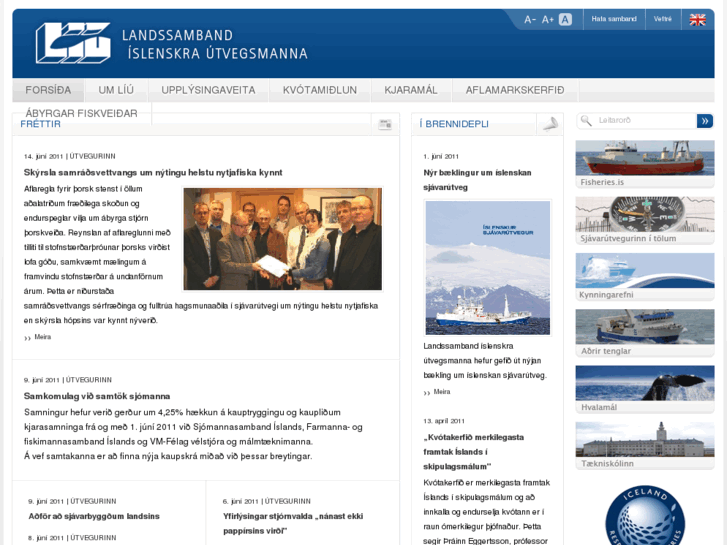Image resolution: width=727 pixels, height=545 pixels.
Task: Open Yfirlýsingar stjórnvalda headline
Action: 293,523
